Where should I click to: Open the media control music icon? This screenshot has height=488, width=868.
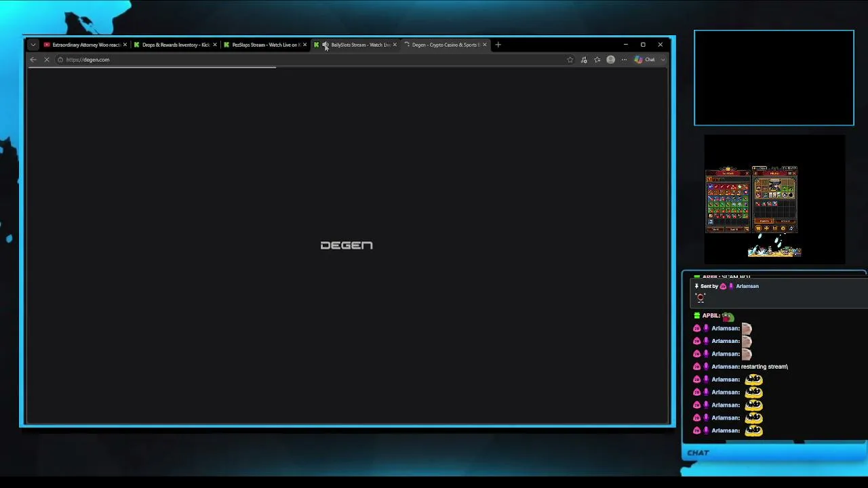(x=584, y=60)
